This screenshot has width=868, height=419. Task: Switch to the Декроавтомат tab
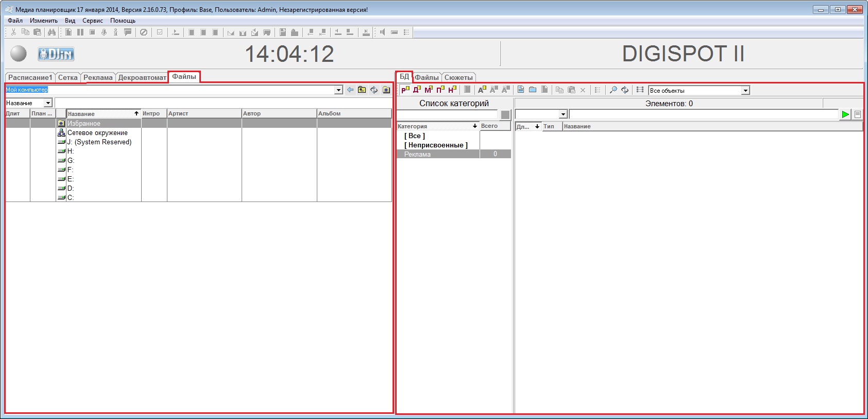pos(142,77)
